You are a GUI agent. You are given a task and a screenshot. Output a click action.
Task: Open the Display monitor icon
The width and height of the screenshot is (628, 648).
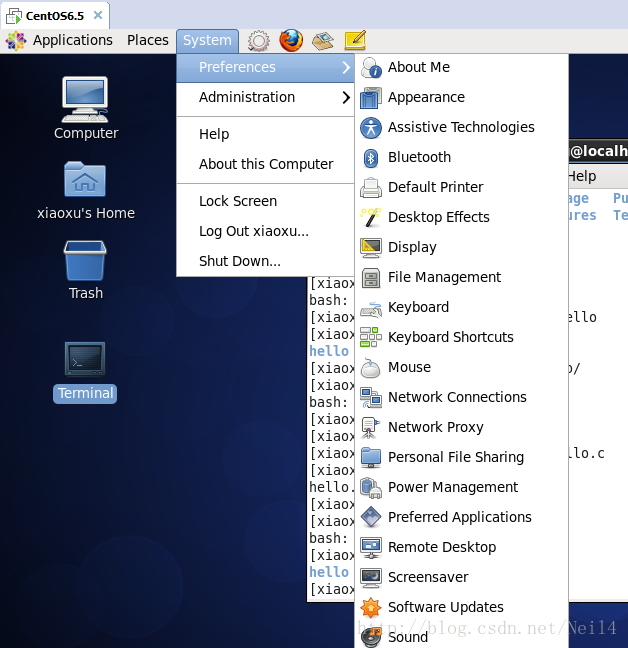[371, 248]
